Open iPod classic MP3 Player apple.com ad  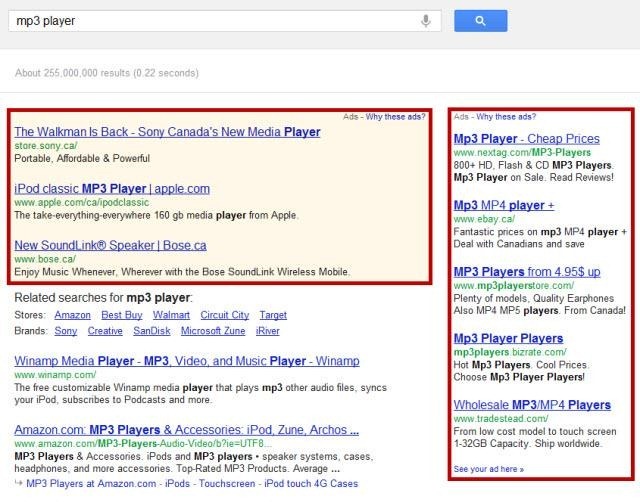[x=112, y=188]
